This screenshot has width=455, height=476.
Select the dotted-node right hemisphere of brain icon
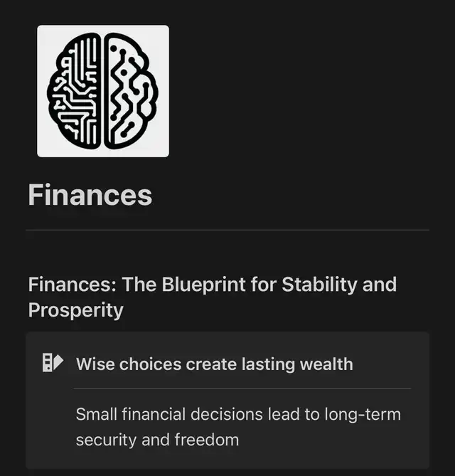(x=132, y=91)
